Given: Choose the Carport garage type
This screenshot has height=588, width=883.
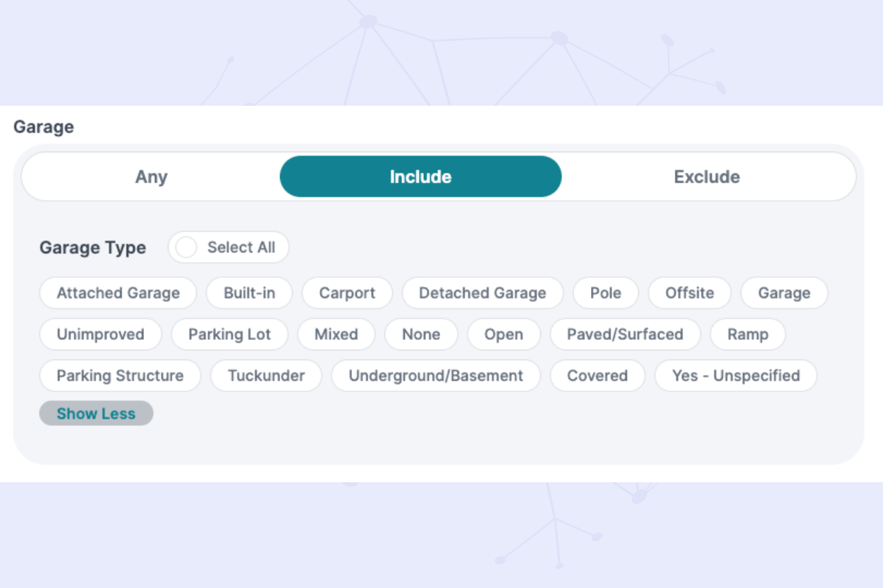Looking at the screenshot, I should click(x=347, y=293).
